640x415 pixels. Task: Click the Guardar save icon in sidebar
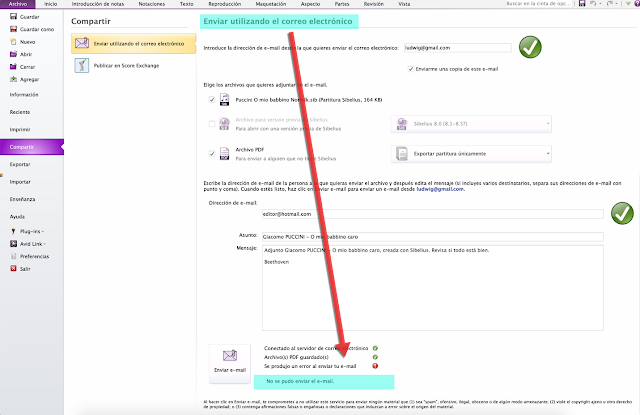(x=13, y=17)
